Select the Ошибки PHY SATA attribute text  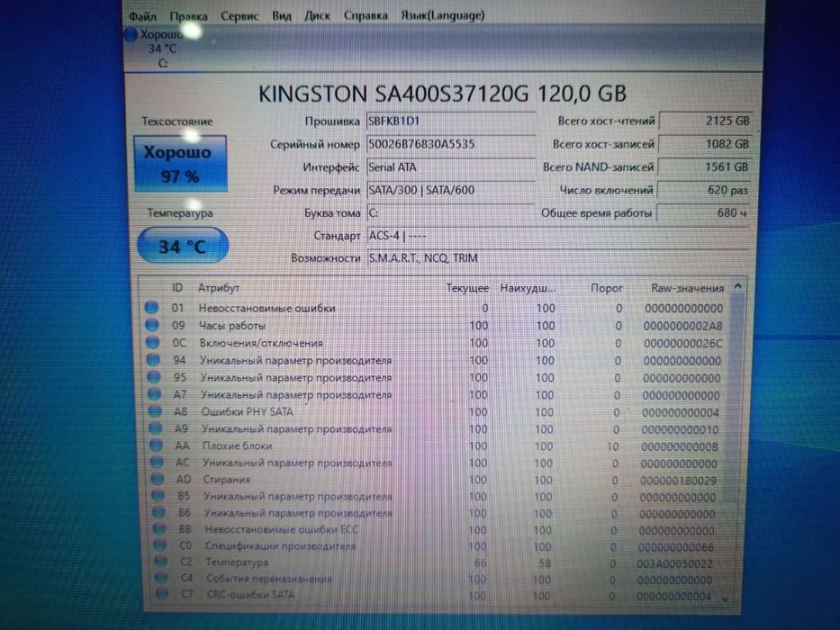pyautogui.click(x=247, y=411)
